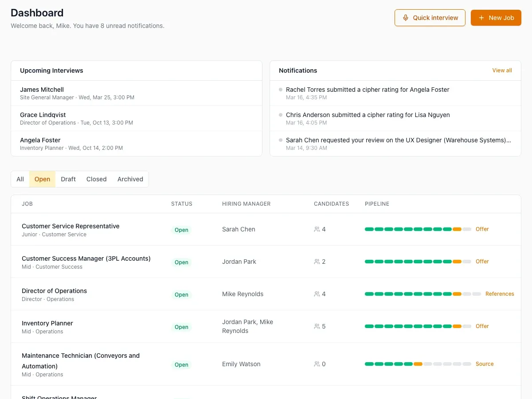This screenshot has height=399, width=532.
Task: Open Chris Anderson cipher rating notification
Action: click(395, 118)
